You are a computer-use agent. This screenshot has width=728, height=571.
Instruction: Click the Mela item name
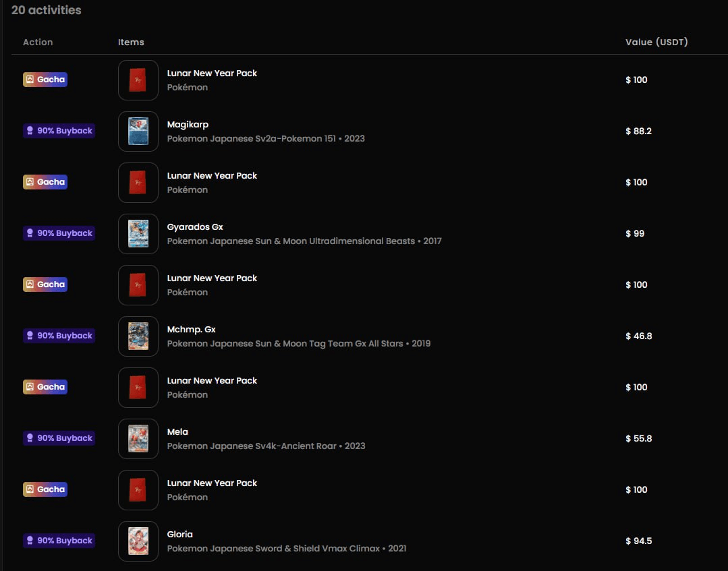pyautogui.click(x=177, y=432)
